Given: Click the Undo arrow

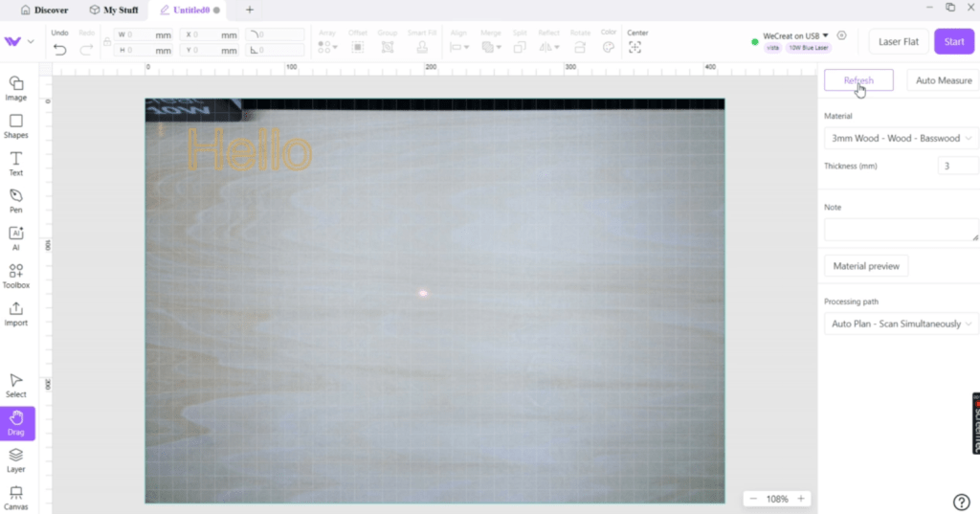Looking at the screenshot, I should (59, 49).
